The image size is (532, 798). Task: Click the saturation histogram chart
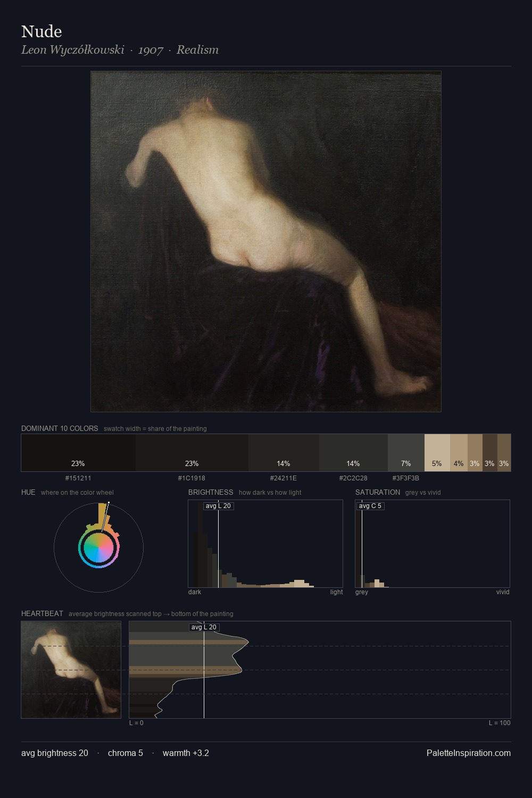coord(433,544)
